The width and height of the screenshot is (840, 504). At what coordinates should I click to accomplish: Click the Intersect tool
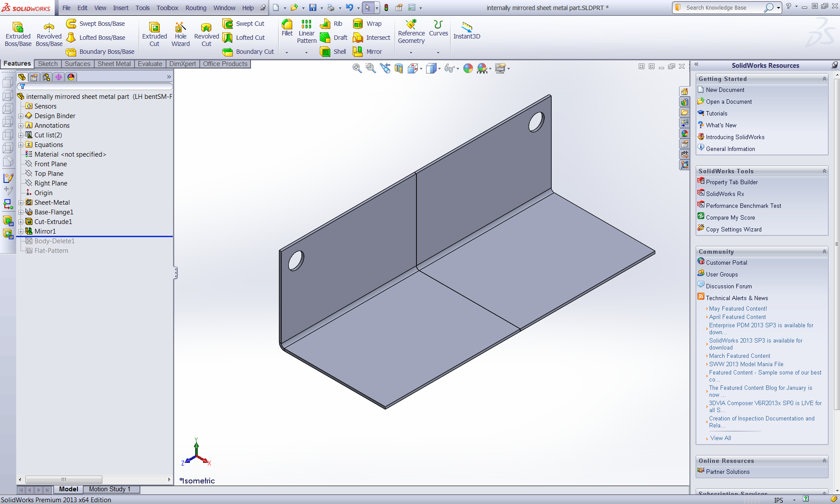click(x=371, y=38)
